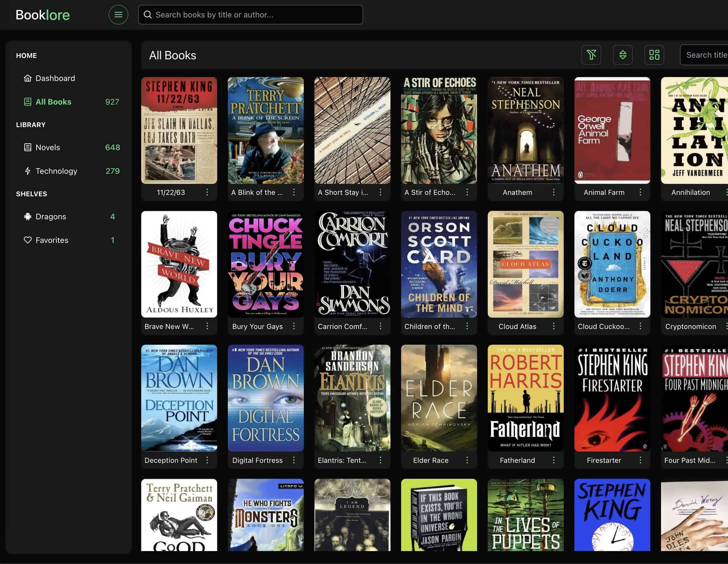Click the heart icon next to Favorites

coord(28,240)
